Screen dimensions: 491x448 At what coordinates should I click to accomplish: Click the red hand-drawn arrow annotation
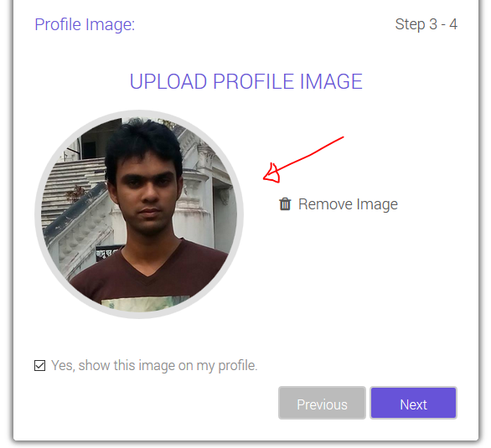coord(303,159)
